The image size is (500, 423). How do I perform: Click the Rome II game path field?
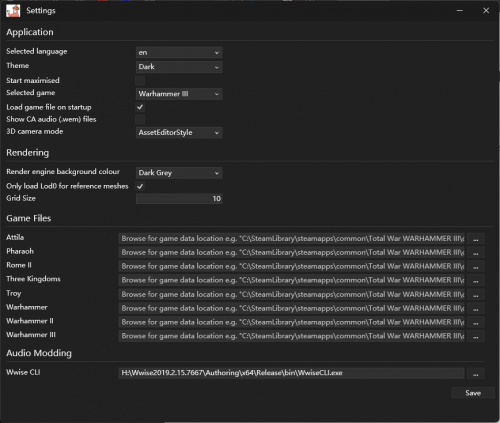tap(291, 266)
